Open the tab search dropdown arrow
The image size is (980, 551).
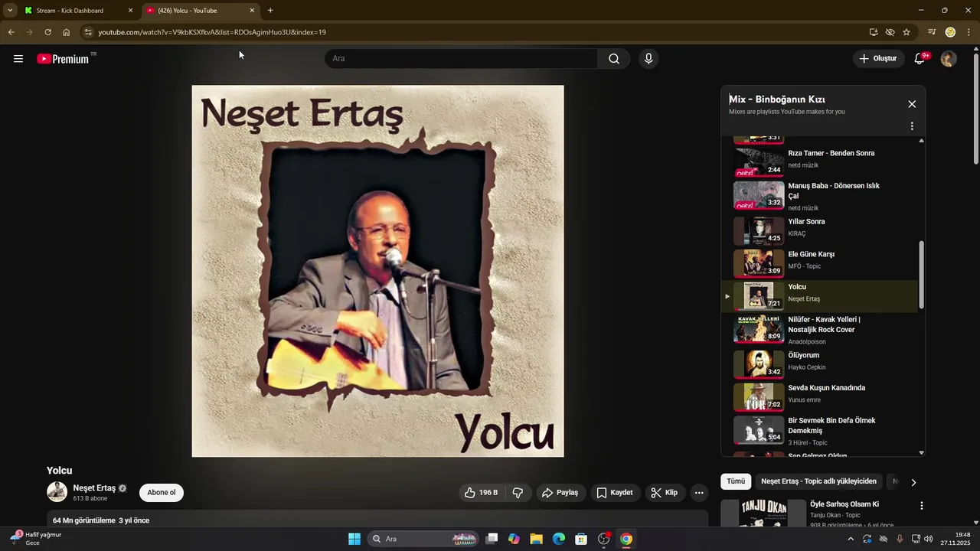[10, 11]
